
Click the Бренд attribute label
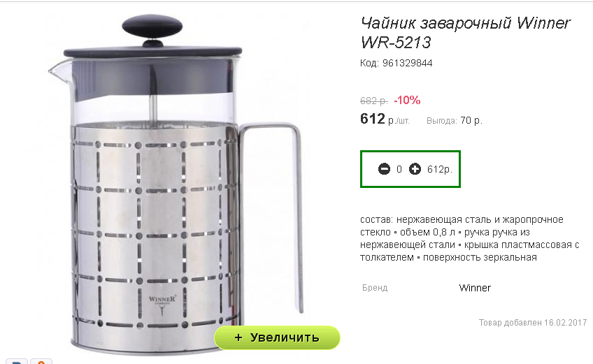pos(375,288)
